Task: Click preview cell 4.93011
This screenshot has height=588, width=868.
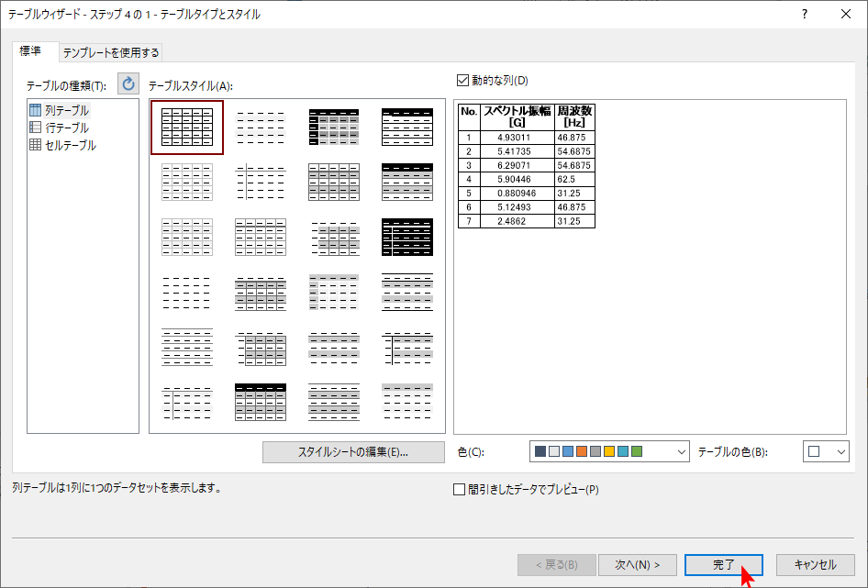Action: pos(517,138)
